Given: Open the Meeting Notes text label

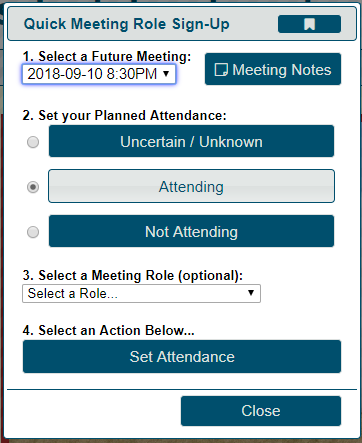Looking at the screenshot, I should [282, 70].
